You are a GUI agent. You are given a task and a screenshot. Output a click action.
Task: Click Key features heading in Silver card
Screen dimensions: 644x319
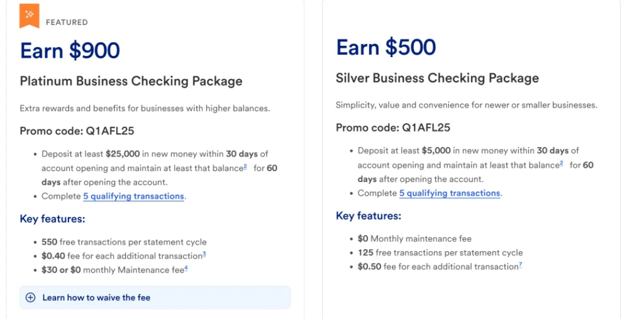pos(369,215)
